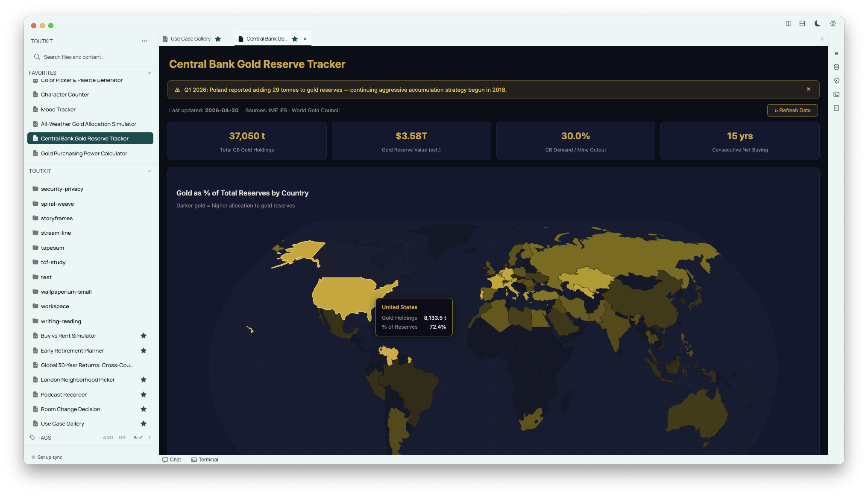Dismiss the Poland Q1 2026 alert banner
This screenshot has width=868, height=496.
tap(809, 89)
